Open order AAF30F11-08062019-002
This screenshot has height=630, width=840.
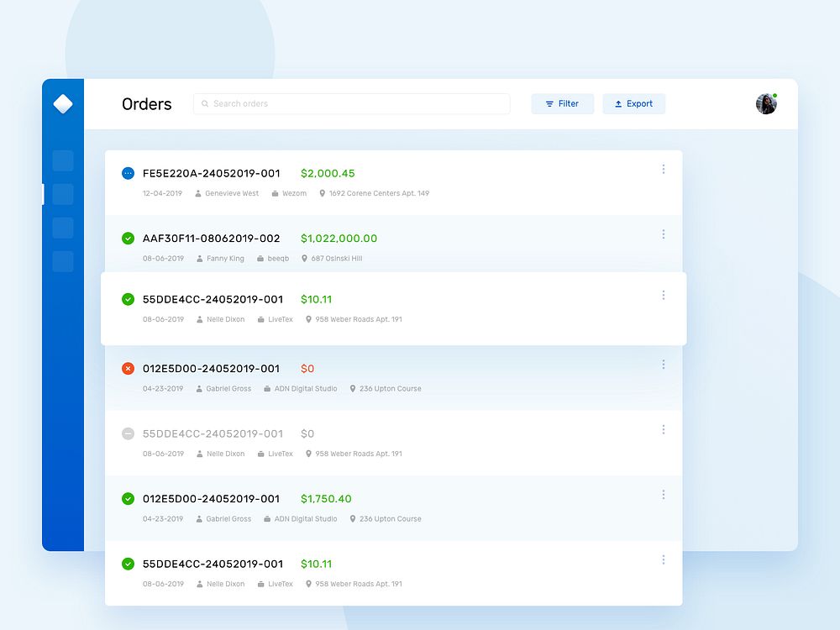coord(211,238)
